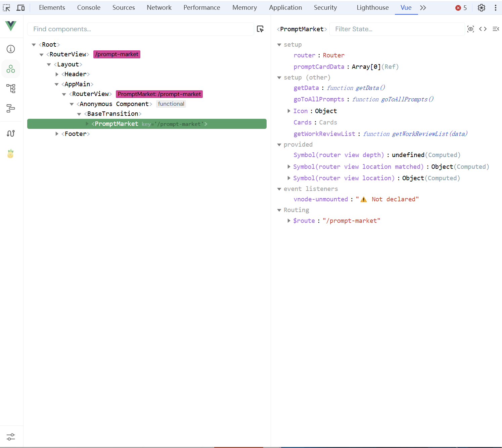The height and width of the screenshot is (448, 502).
Task: Click the PromptMarket: /prompt-market badge
Action: [159, 94]
